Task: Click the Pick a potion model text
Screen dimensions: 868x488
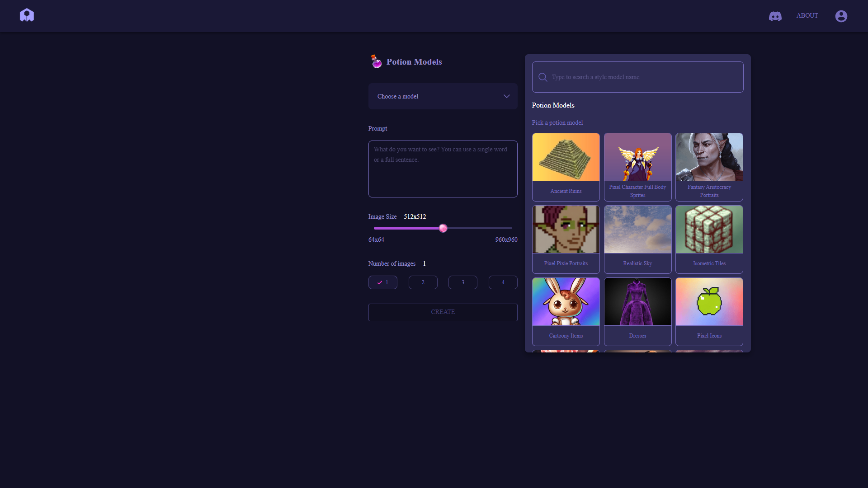Action: click(557, 123)
